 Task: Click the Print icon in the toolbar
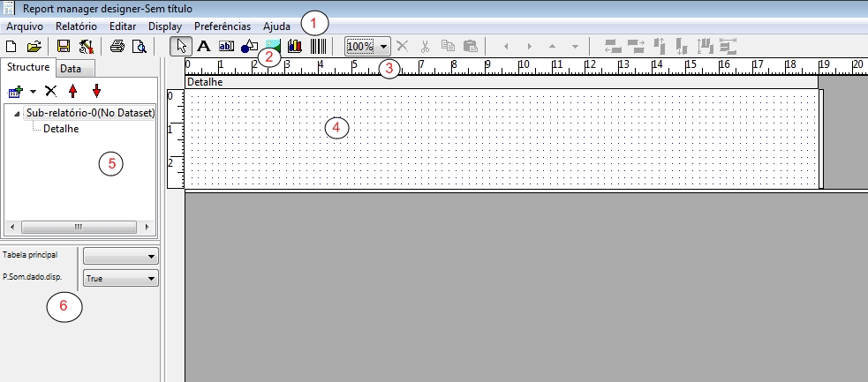pos(117,46)
